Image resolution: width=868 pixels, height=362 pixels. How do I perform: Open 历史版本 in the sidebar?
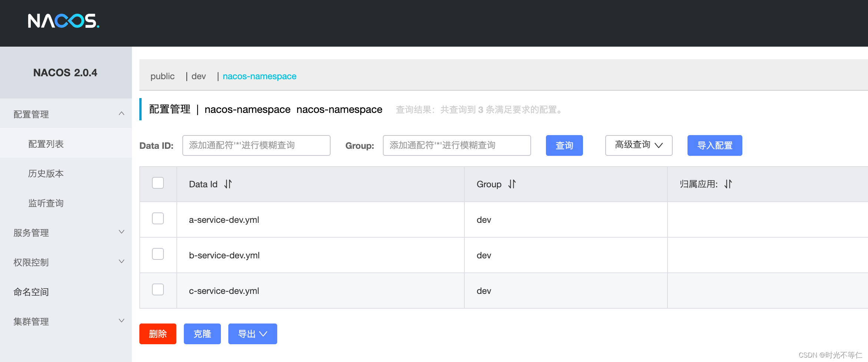66,173
